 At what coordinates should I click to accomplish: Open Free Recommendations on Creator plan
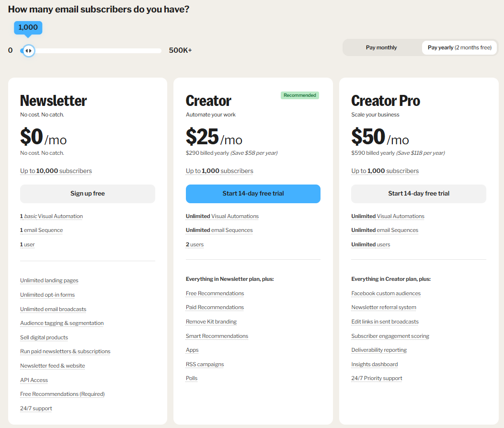(215, 293)
